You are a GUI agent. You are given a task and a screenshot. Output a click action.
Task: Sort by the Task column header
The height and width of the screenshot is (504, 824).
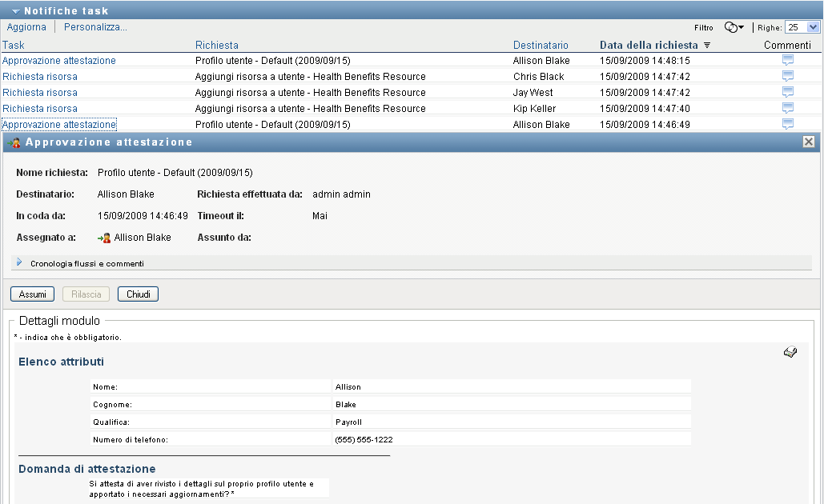[x=13, y=45]
